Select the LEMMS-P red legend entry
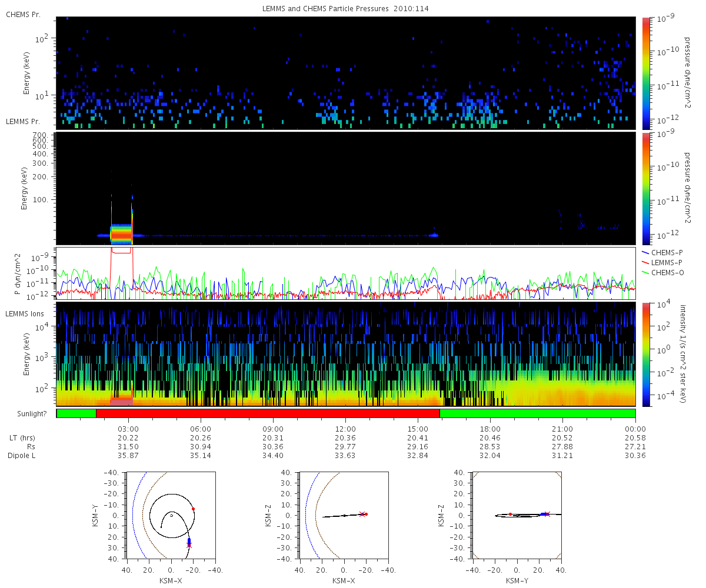Screen dimensions: 706x588 point(665,261)
